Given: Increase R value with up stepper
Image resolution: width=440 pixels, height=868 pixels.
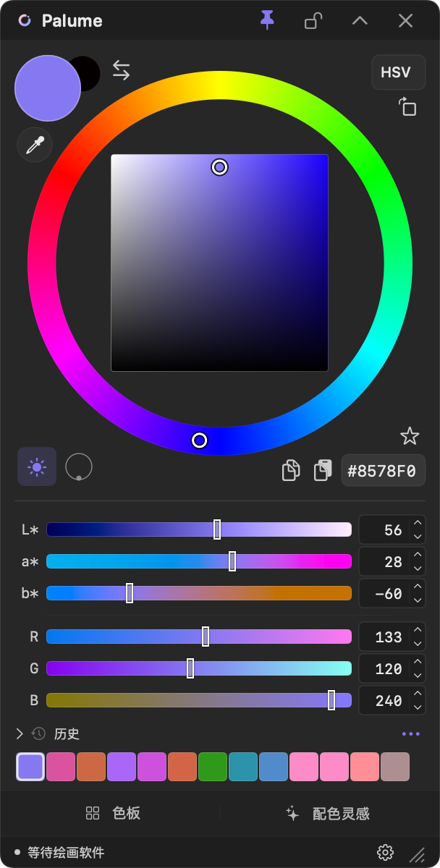Looking at the screenshot, I should click(x=418, y=630).
